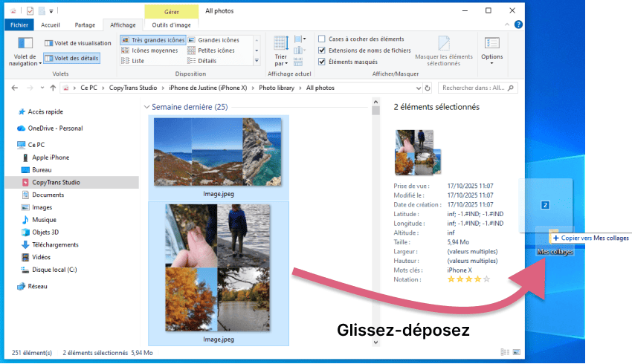The width and height of the screenshot is (632, 364).
Task: Open recent locations dropdown
Action: (x=42, y=88)
